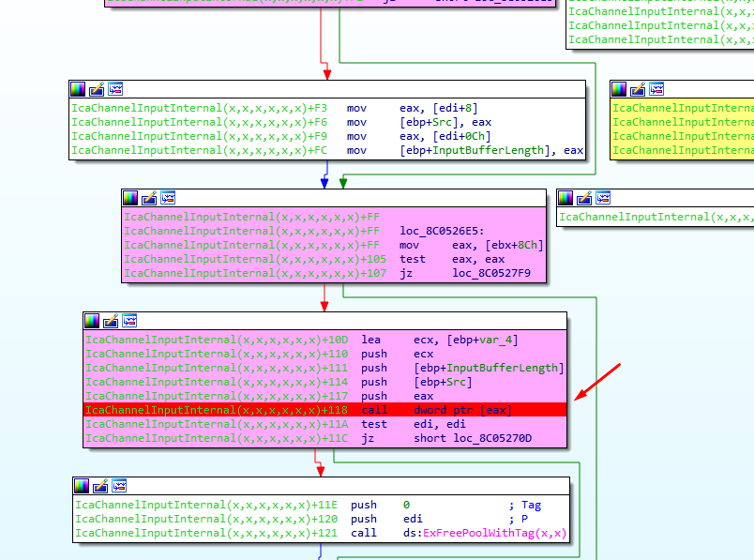Viewport: 754px width, 560px height.
Task: Click test eax, eax instruction
Action: (x=452, y=259)
